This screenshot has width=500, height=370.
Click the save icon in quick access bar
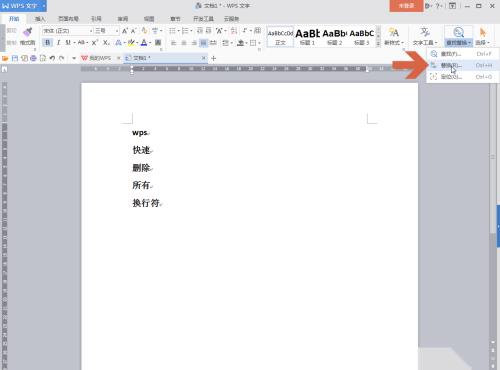coord(15,58)
